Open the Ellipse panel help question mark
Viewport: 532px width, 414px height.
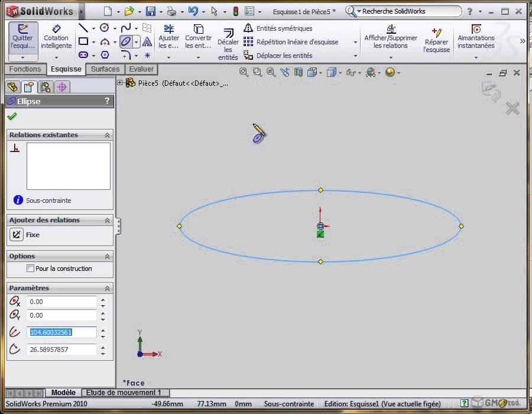[x=107, y=101]
